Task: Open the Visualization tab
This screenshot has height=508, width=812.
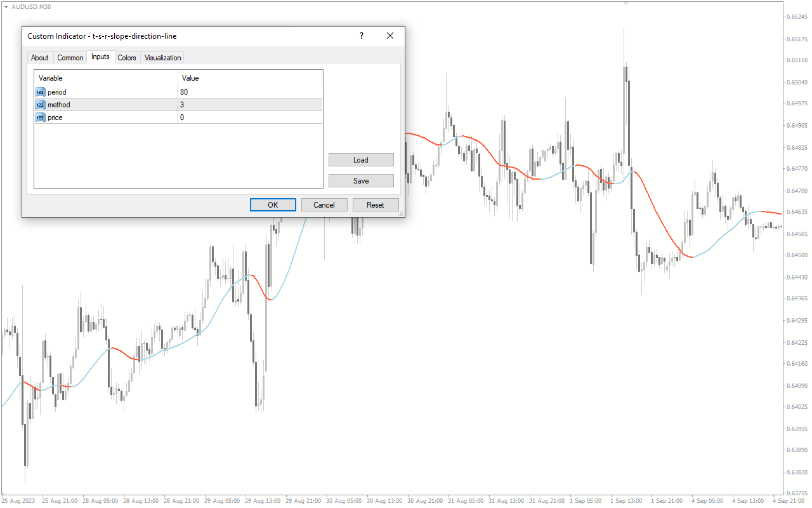Action: point(163,58)
